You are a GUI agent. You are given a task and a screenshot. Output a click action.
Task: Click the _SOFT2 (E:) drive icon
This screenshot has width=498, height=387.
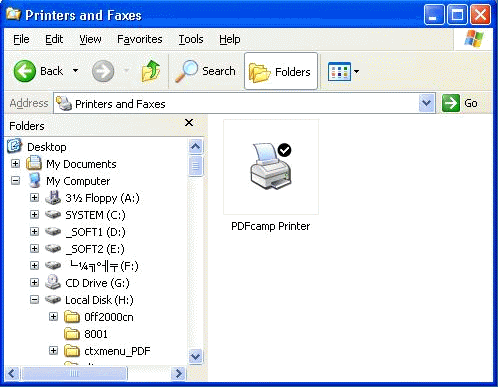[x=53, y=249]
